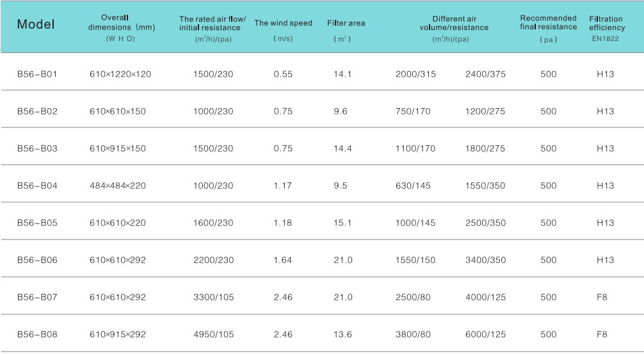Click the B56-B04 model cell
This screenshot has height=354, width=644.
[x=37, y=186]
